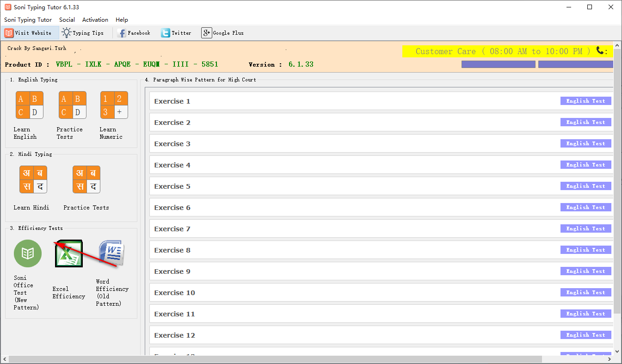Select the Exercise 7 row label
The height and width of the screenshot is (364, 622).
point(172,229)
